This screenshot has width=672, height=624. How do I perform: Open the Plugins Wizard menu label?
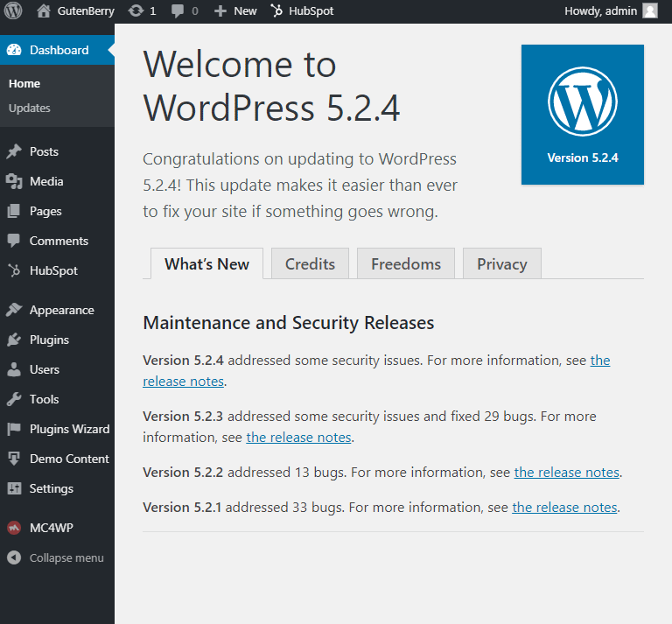click(x=69, y=429)
